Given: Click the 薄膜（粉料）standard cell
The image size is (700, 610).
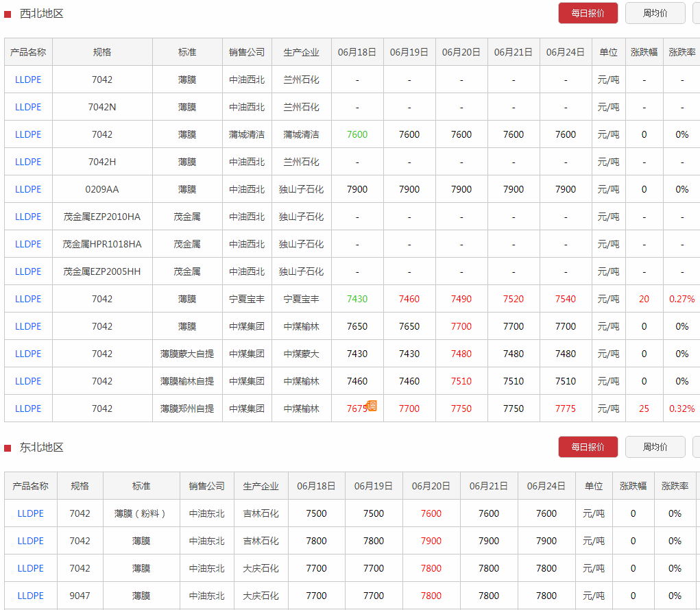Looking at the screenshot, I should point(141,513).
